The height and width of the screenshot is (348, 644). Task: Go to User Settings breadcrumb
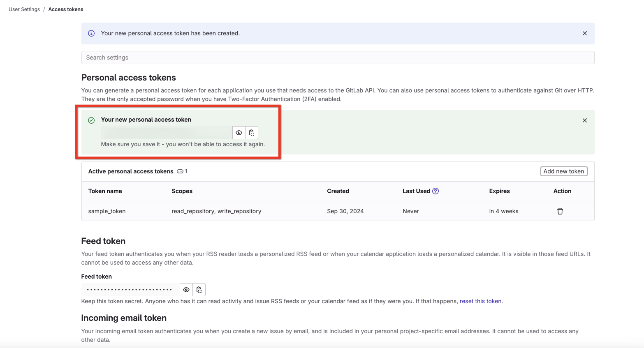(x=24, y=9)
